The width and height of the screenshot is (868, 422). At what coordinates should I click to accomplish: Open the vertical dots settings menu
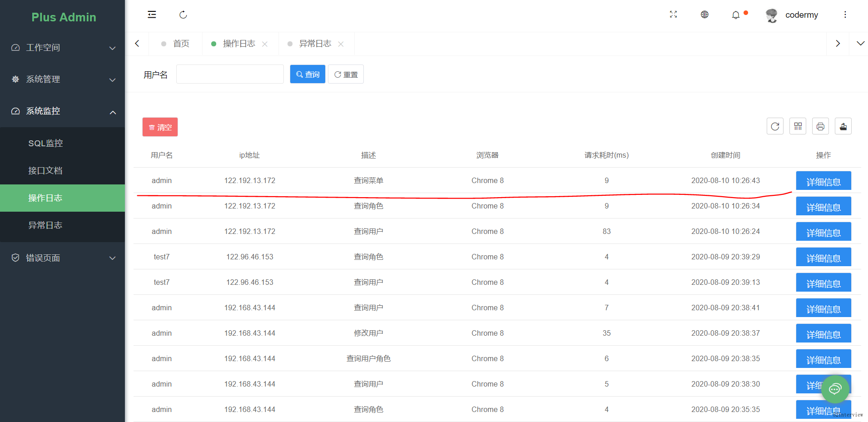click(x=845, y=15)
